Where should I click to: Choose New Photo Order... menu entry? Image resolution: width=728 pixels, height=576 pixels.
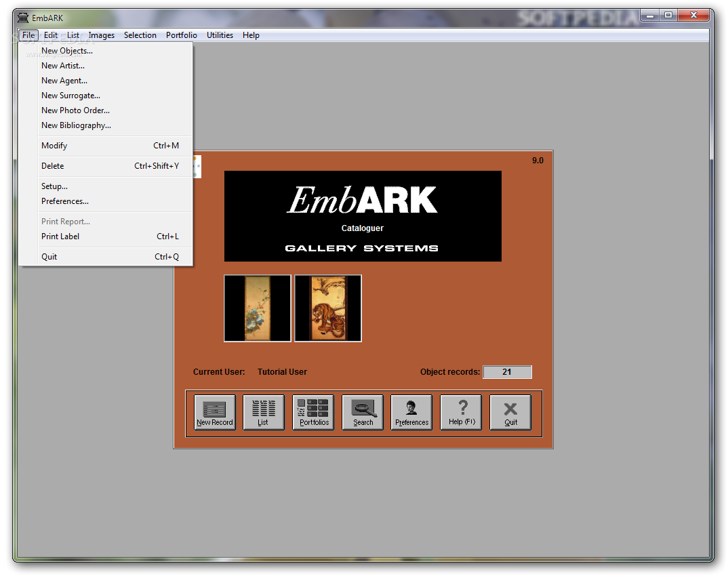105,110
